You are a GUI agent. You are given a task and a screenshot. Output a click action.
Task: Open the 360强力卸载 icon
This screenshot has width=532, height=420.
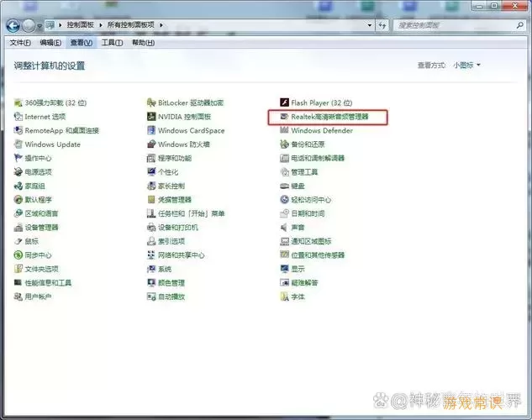[x=18, y=102]
